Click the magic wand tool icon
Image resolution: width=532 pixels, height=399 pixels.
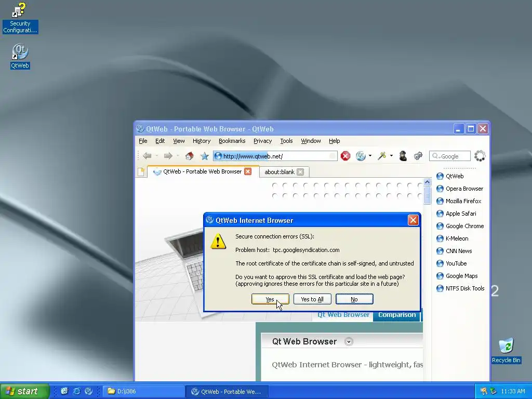(382, 156)
